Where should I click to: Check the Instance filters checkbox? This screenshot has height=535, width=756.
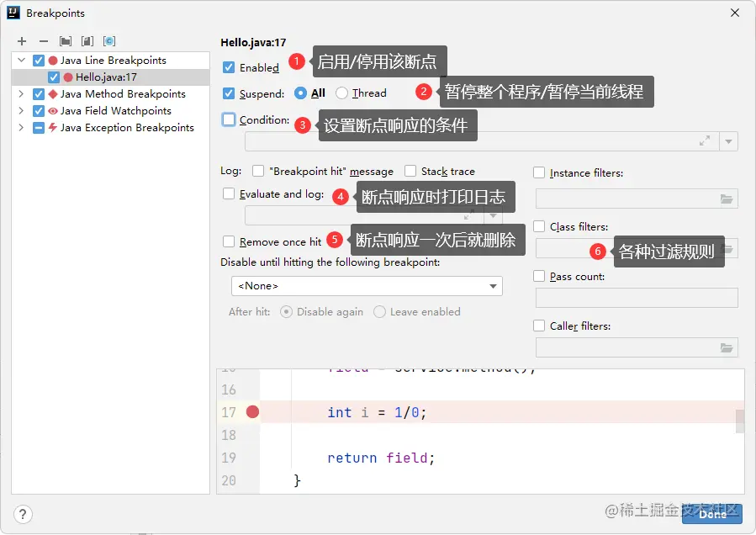pos(539,172)
